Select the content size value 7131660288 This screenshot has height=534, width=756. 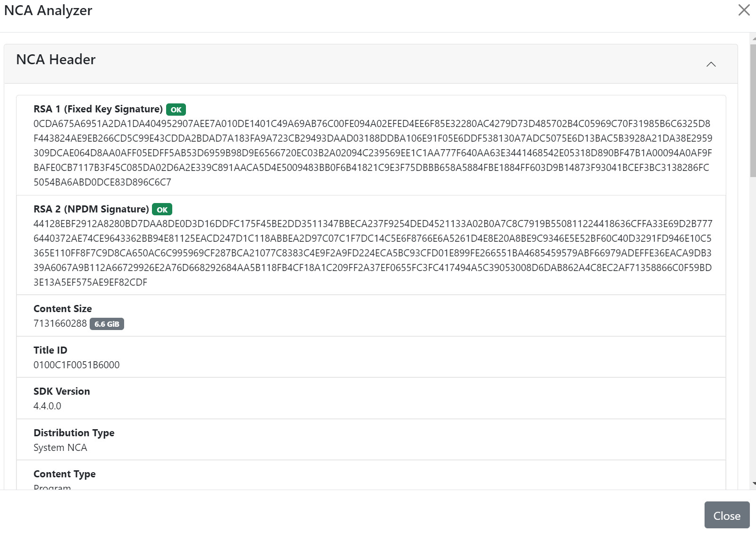pyautogui.click(x=60, y=323)
